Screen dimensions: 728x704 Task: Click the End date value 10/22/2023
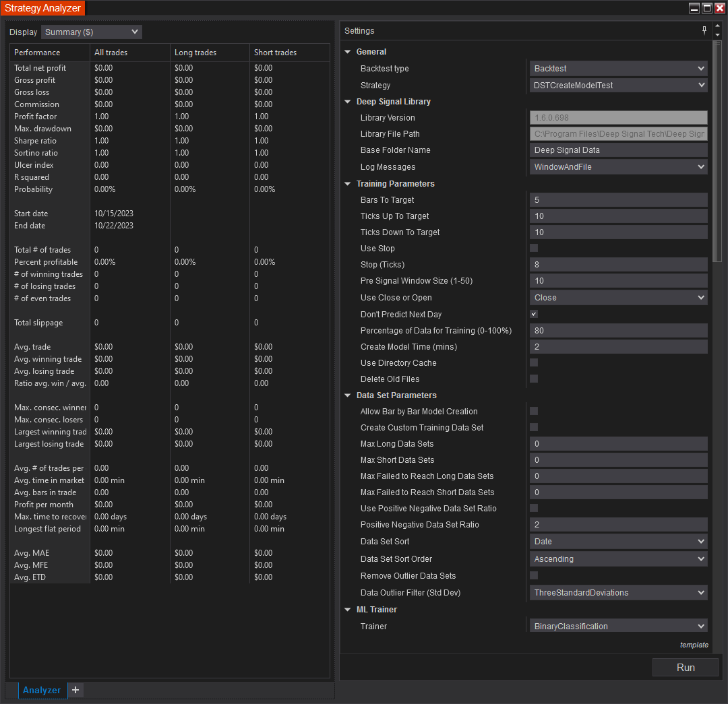[x=114, y=226]
